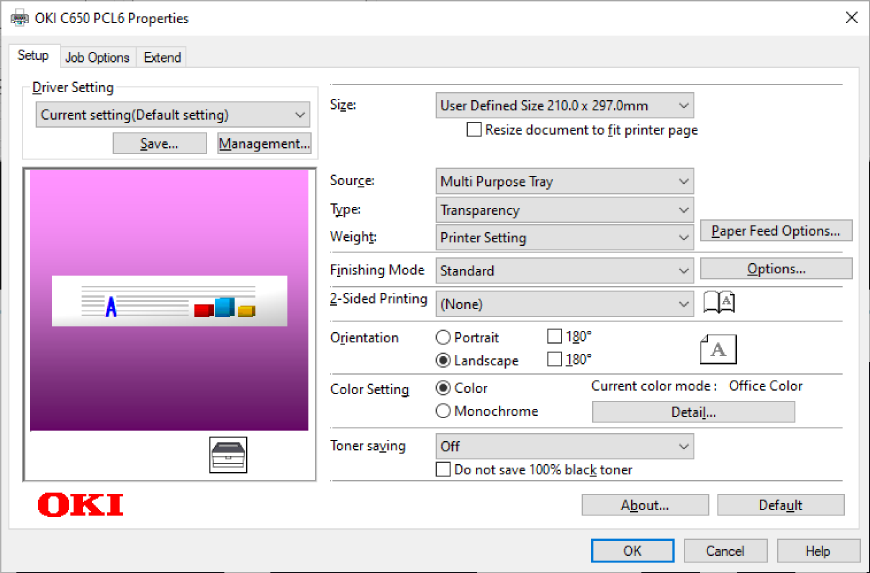Click the Driver Setting group label

click(x=73, y=88)
